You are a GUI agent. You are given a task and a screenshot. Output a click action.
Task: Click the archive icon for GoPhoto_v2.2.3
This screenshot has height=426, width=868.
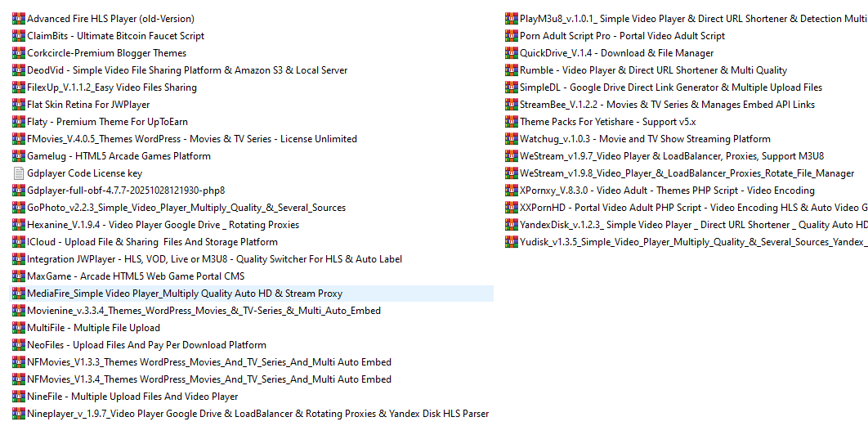point(19,208)
